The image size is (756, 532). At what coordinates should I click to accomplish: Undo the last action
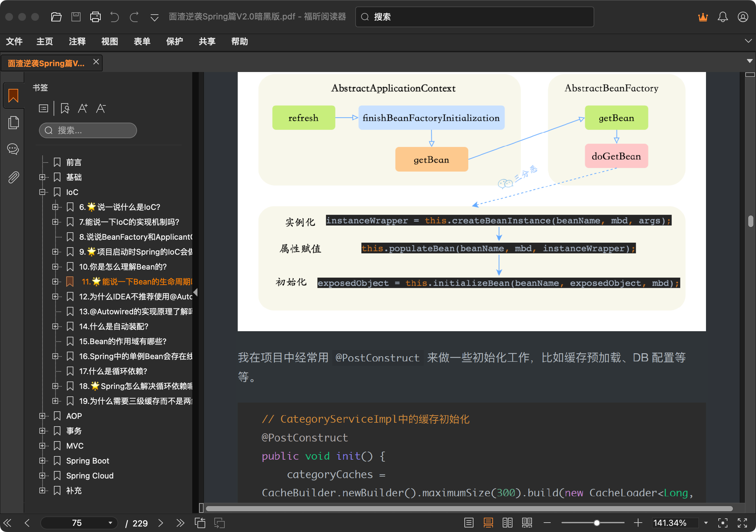point(115,17)
